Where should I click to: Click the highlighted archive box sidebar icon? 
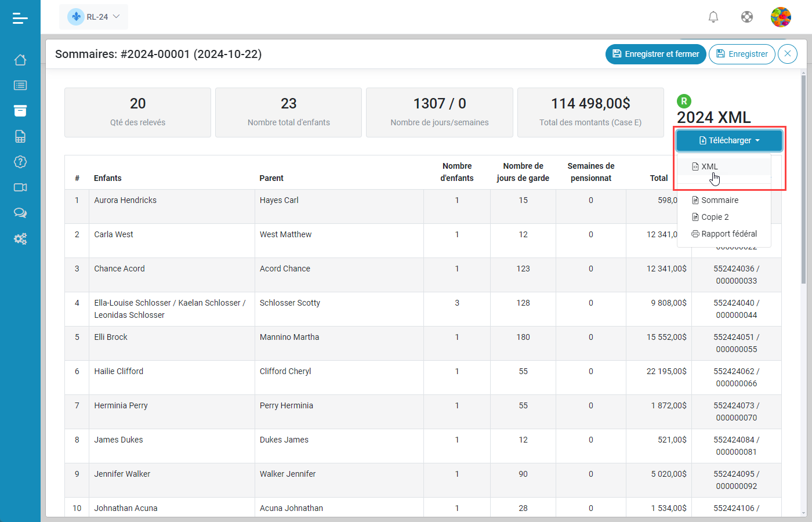pyautogui.click(x=20, y=111)
